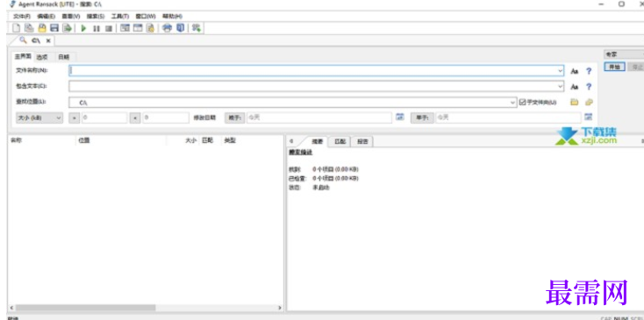The height and width of the screenshot is (320, 644).
Task: Click the second size comparison operator button
Action: (135, 117)
